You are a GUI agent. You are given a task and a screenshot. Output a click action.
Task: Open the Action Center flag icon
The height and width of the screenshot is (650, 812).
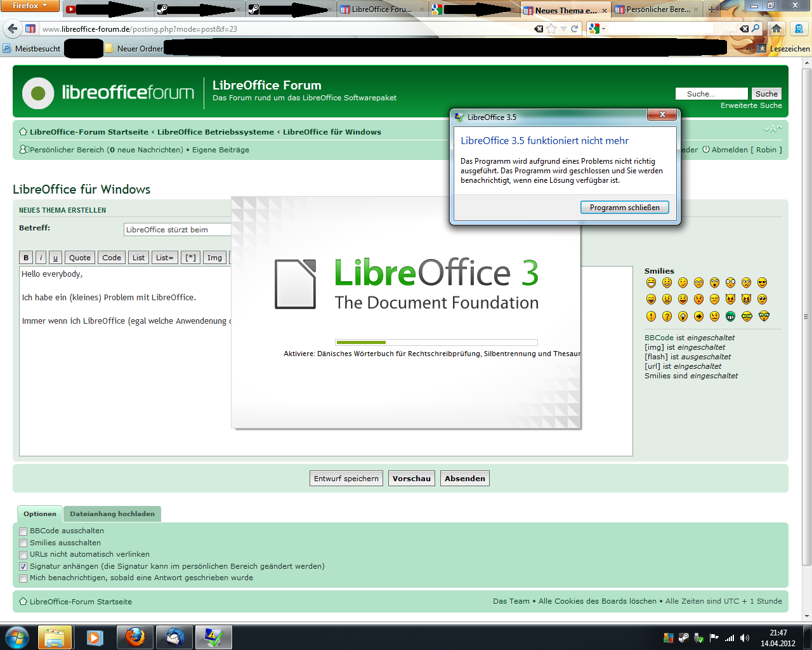tap(714, 638)
